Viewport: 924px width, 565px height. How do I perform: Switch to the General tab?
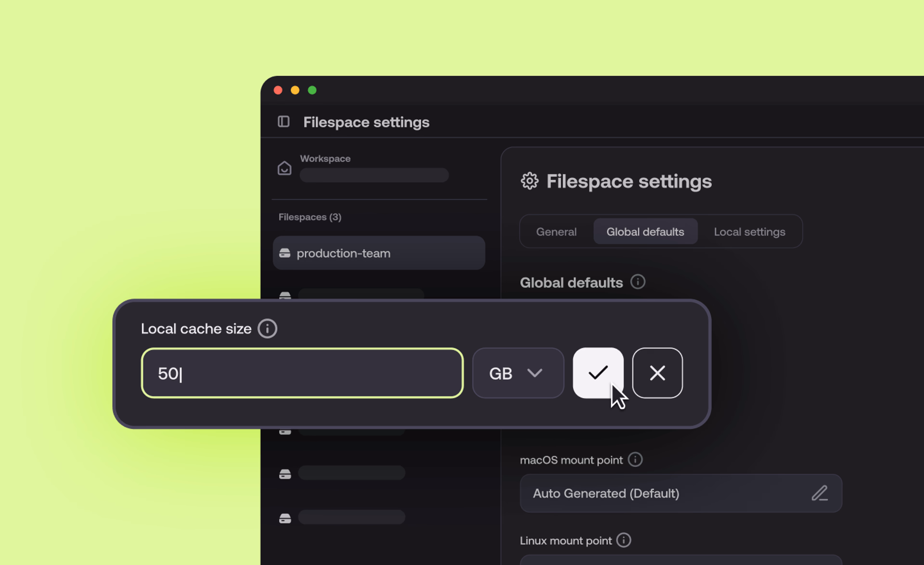tap(557, 232)
